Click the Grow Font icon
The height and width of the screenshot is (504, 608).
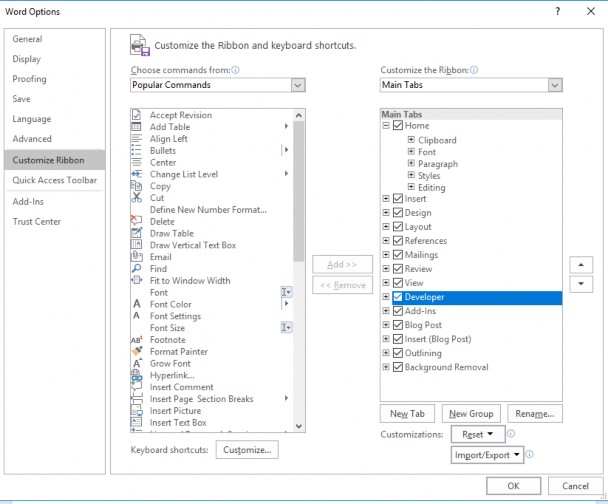pyautogui.click(x=136, y=363)
